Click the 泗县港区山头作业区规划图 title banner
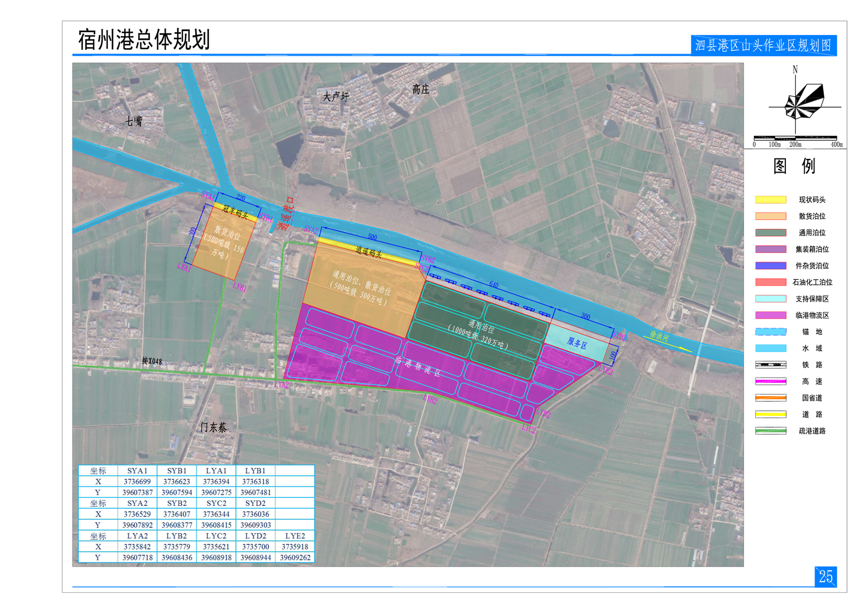 763,45
